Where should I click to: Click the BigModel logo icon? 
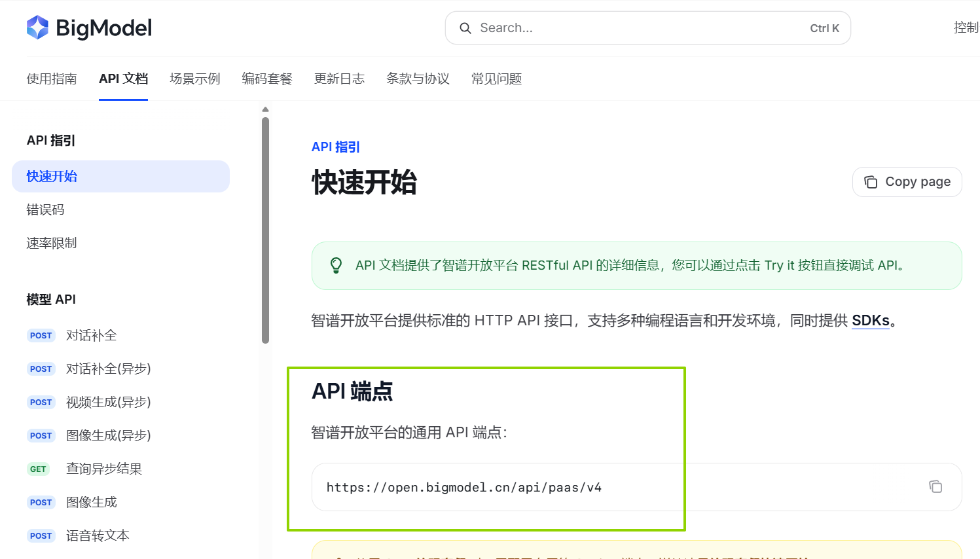[x=37, y=27]
